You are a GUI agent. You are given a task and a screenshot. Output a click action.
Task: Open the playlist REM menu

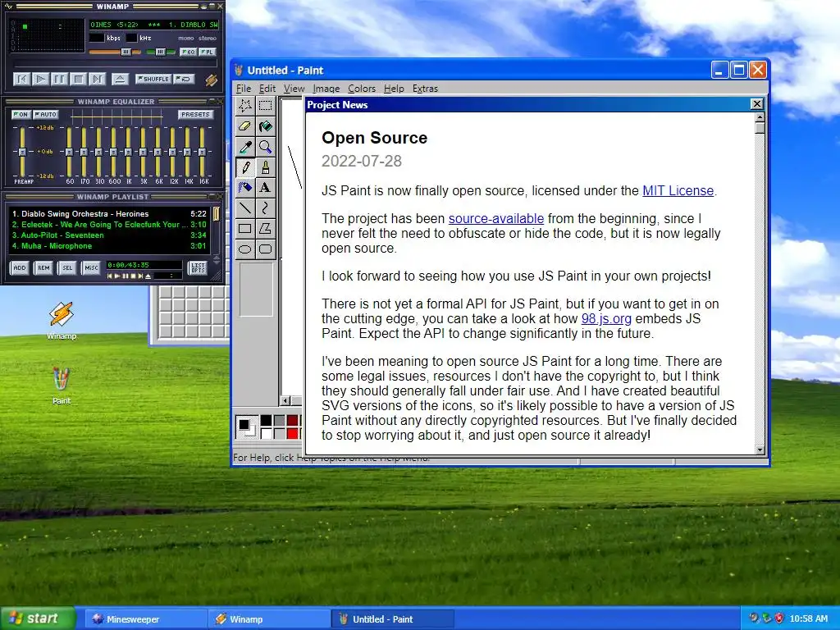point(43,268)
